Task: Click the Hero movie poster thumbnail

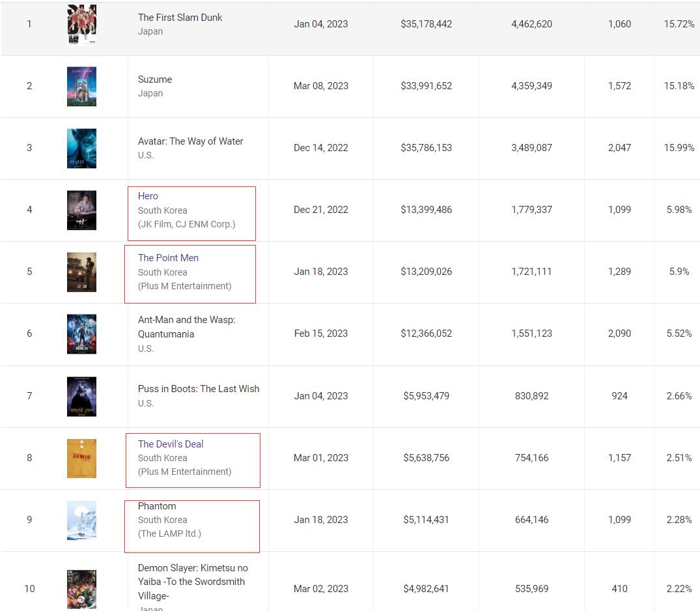Action: coord(81,210)
